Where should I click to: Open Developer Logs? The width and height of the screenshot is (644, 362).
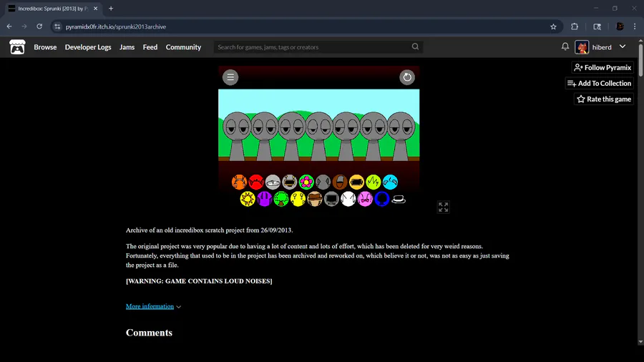pyautogui.click(x=88, y=47)
